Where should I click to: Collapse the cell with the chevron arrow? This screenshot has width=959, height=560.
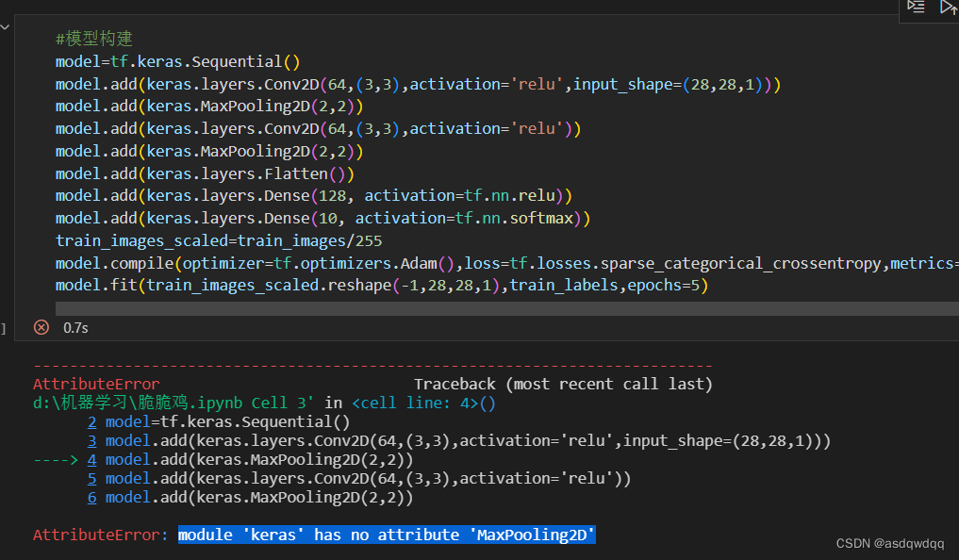[x=7, y=25]
